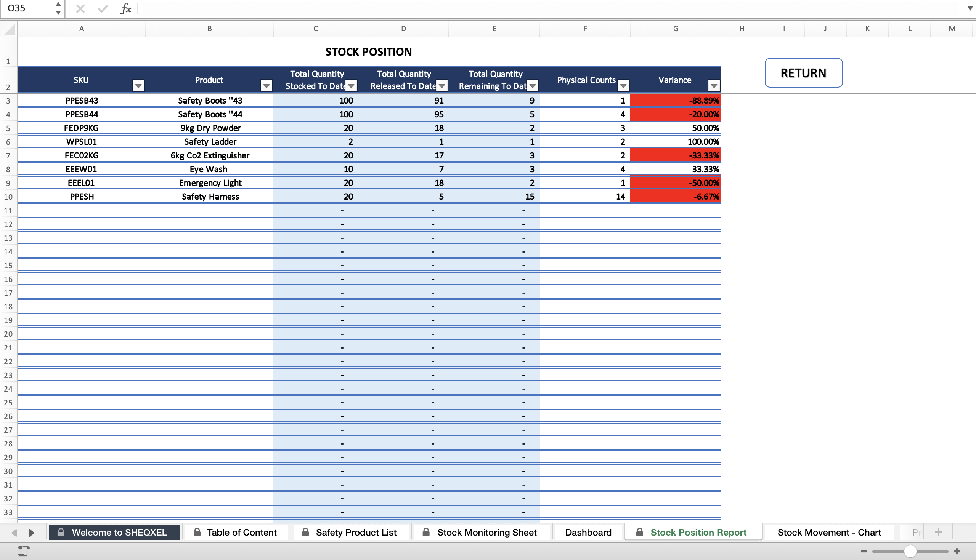This screenshot has width=976, height=560.
Task: Click the zoom slider handle
Action: [x=910, y=551]
